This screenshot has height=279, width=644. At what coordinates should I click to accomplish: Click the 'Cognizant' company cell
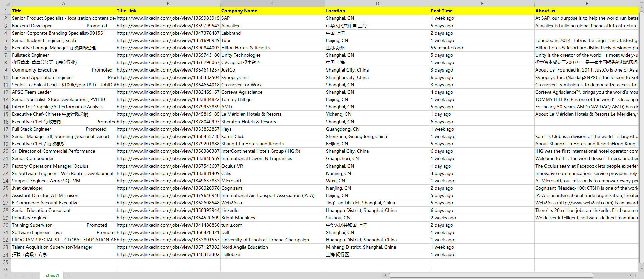(x=273, y=188)
